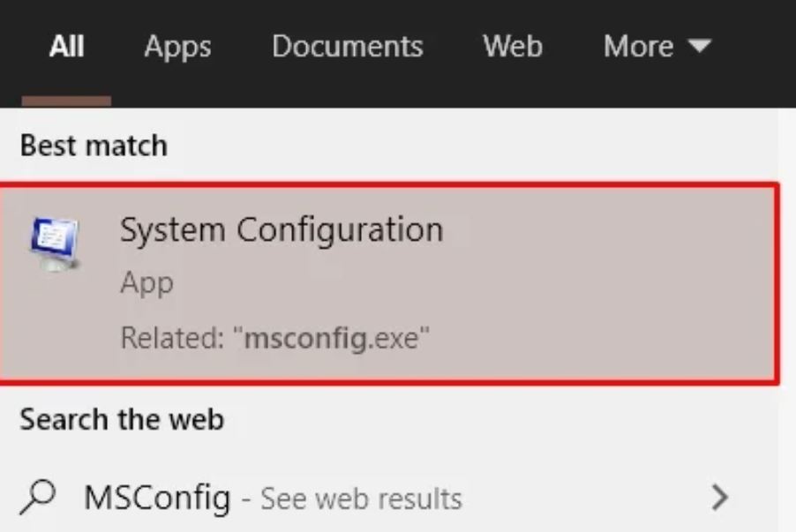Click the underline indicator beneath All tab
Screen dimensions: 796x532
tap(66, 101)
